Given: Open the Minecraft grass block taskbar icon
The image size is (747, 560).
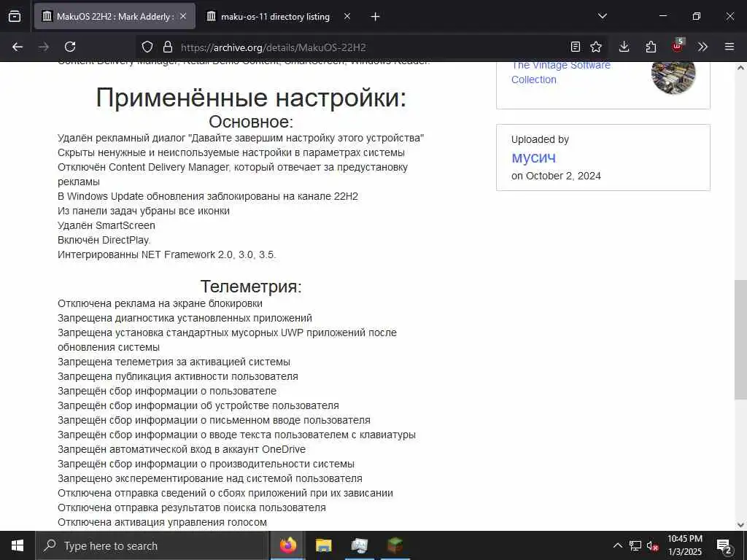Looking at the screenshot, I should tap(395, 545).
